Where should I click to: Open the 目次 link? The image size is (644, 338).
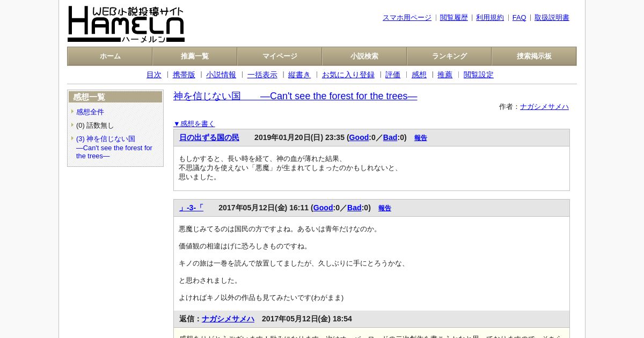154,75
